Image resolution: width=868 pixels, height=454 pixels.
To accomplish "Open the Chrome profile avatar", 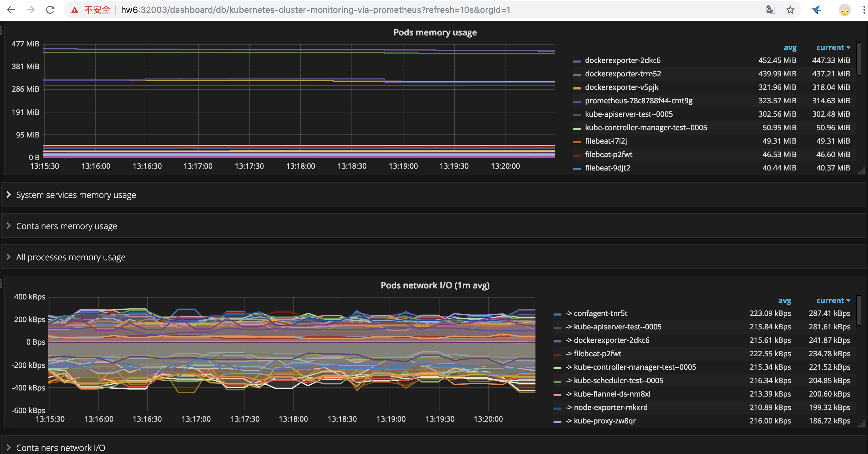I will pos(844,10).
